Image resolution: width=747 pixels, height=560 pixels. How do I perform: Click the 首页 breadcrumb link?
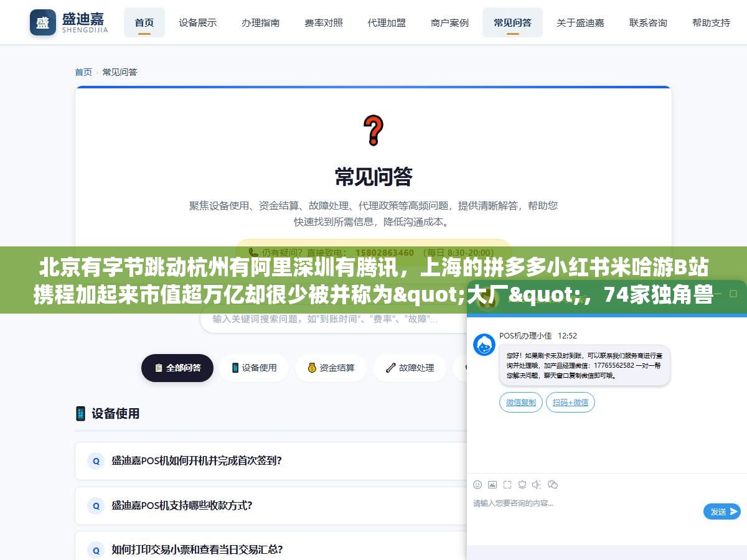click(83, 72)
